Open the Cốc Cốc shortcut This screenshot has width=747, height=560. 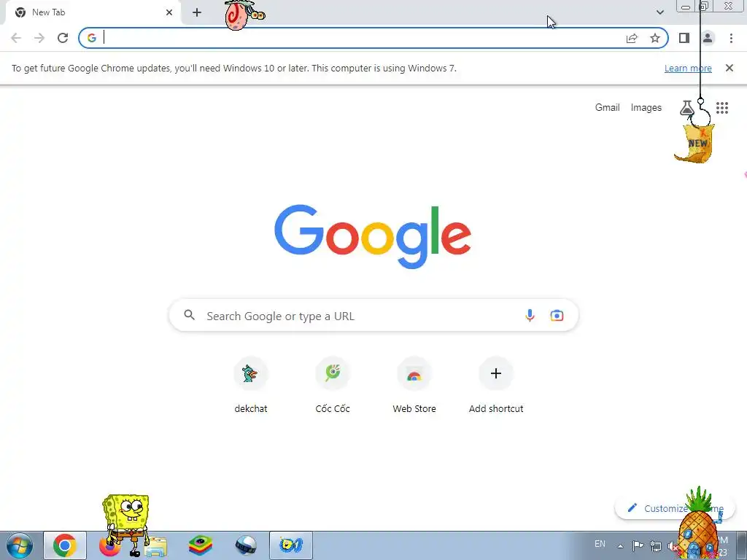coord(333,386)
